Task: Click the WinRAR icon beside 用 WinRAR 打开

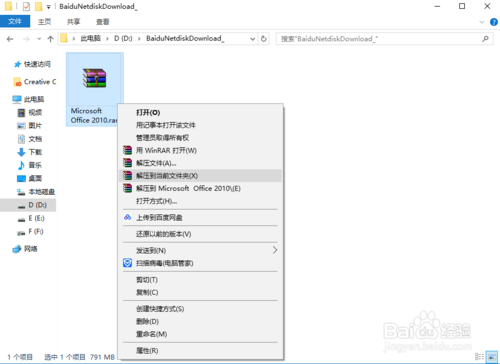Action: point(127,150)
